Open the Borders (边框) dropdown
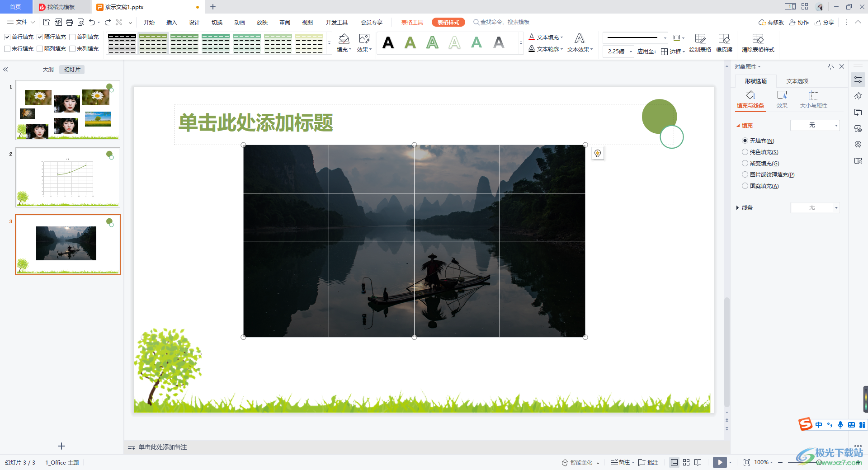868x470 pixels. (x=673, y=52)
